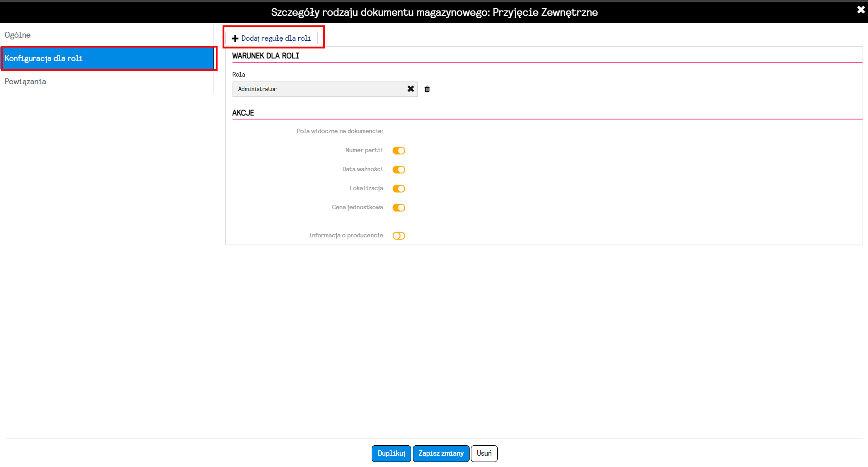The width and height of the screenshot is (868, 467).
Task: Enable Informacja o producencie toggle
Action: pos(399,236)
